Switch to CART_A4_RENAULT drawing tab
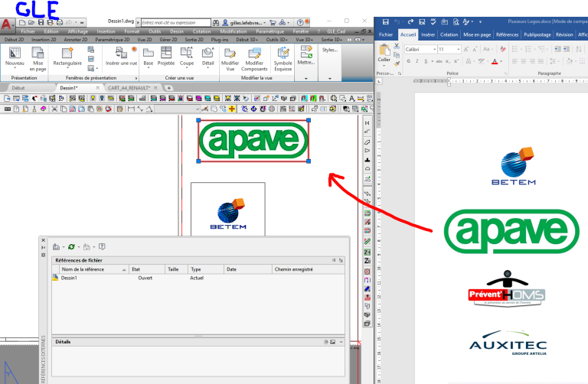The image size is (588, 384). (129, 88)
